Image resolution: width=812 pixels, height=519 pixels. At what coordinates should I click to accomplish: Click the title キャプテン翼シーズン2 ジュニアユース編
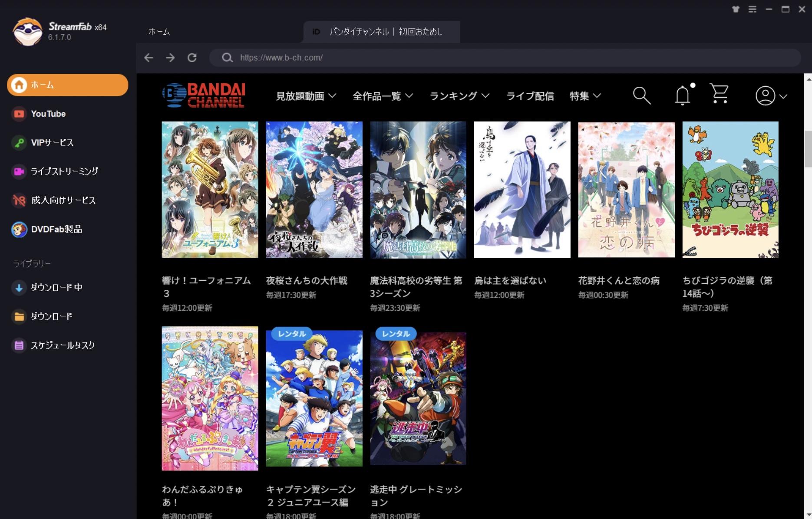[311, 496]
